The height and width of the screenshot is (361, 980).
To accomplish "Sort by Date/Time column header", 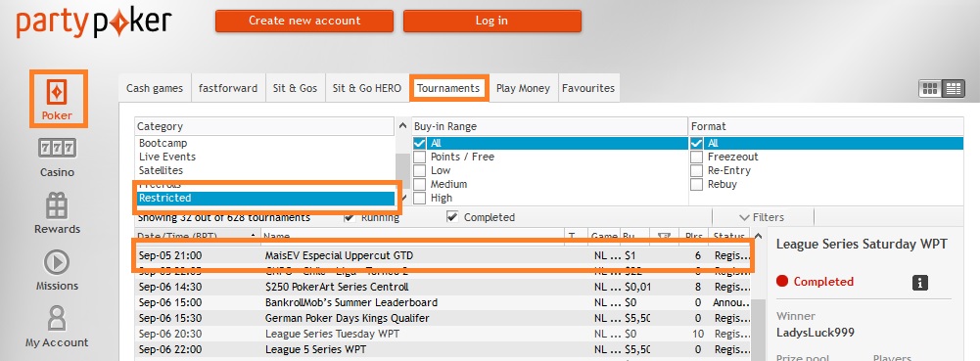I will pos(198,236).
